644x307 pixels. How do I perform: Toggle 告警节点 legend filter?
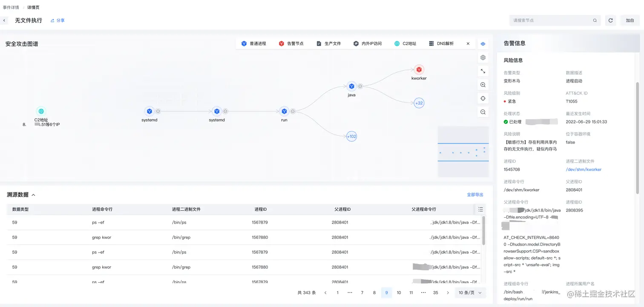[291, 43]
